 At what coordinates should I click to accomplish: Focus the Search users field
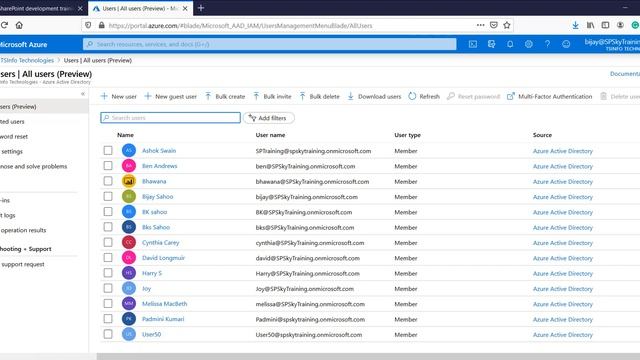coord(171,118)
